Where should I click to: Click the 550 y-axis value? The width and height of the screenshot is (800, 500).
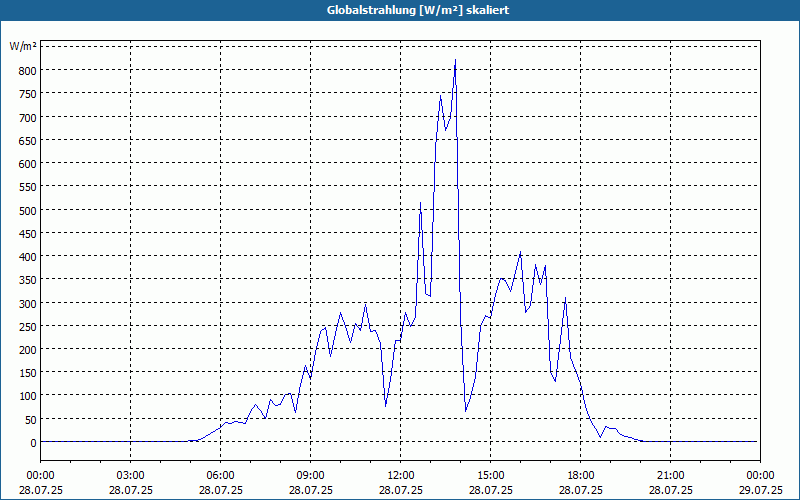[28, 187]
